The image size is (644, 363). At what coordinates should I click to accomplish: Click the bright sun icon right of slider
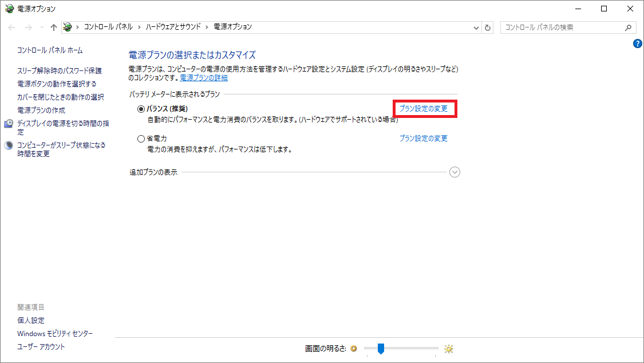click(448, 349)
